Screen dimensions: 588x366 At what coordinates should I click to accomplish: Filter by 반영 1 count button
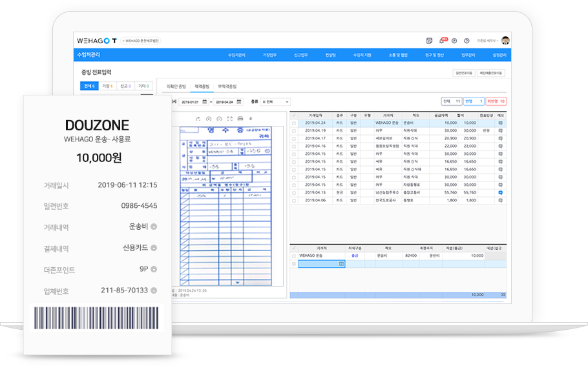pos(474,101)
